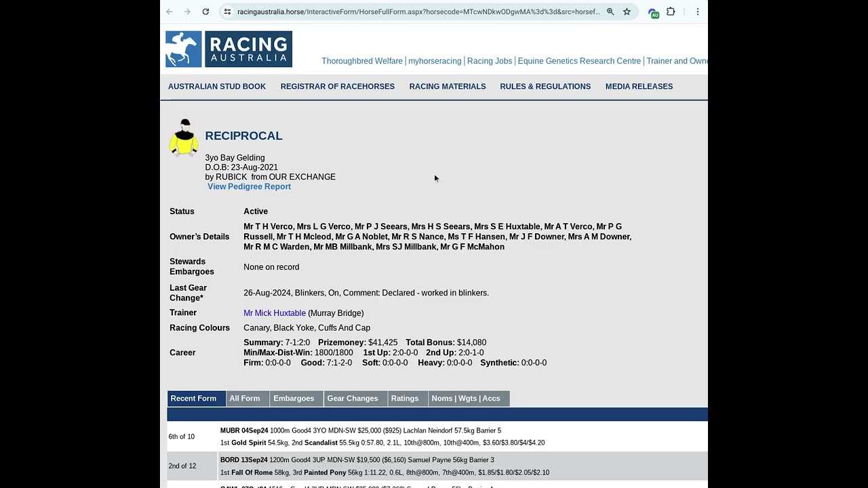
Task: Click the Total Bonus $14,080 value
Action: pos(471,343)
